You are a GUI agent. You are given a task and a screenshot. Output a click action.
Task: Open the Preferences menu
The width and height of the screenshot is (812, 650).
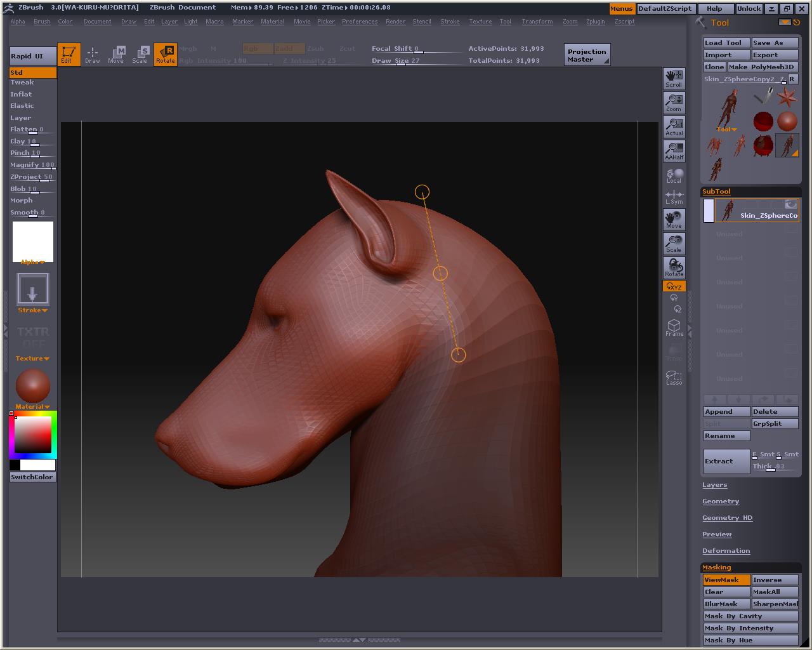click(359, 22)
